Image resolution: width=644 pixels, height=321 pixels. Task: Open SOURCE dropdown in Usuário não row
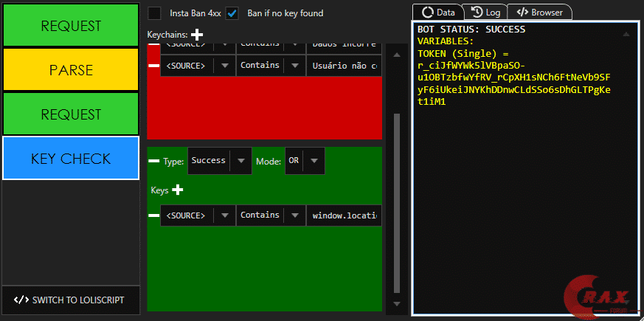click(198, 66)
